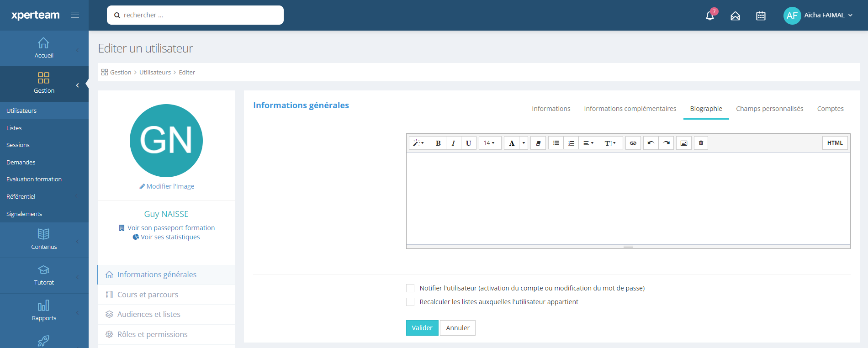The height and width of the screenshot is (348, 868).
Task: Open the Comptes tab
Action: click(x=830, y=109)
